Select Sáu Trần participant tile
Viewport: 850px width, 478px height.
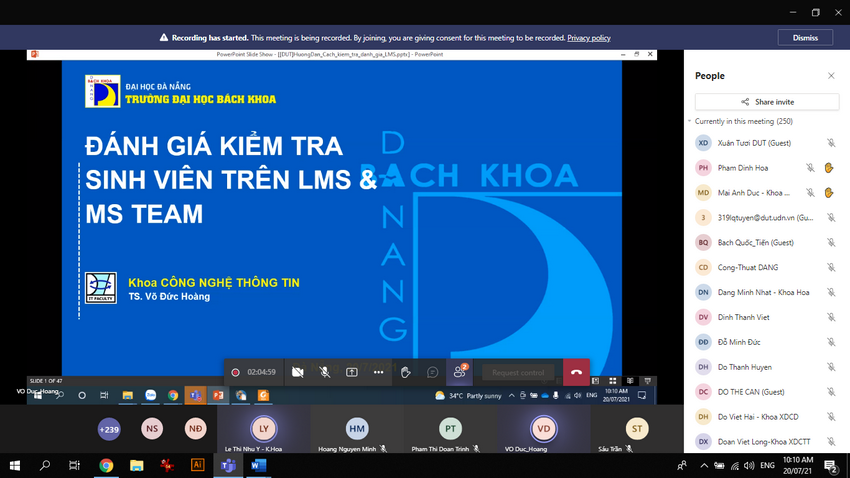coord(637,429)
